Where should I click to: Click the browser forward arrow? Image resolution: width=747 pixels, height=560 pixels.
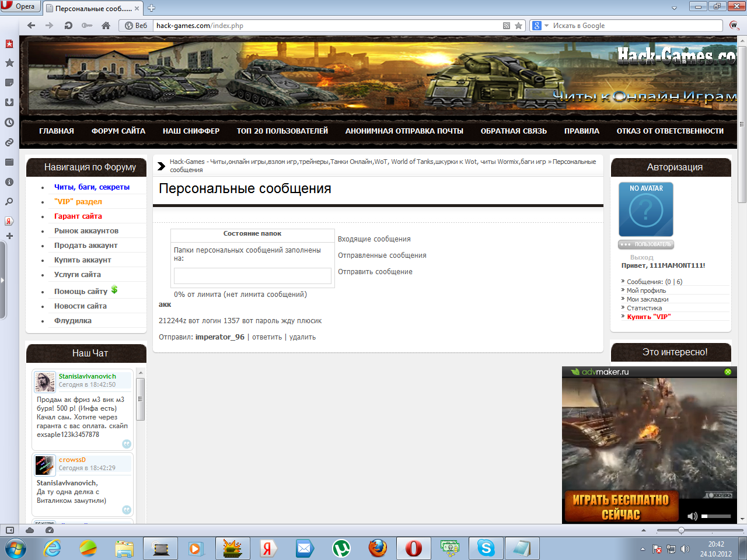pyautogui.click(x=49, y=26)
